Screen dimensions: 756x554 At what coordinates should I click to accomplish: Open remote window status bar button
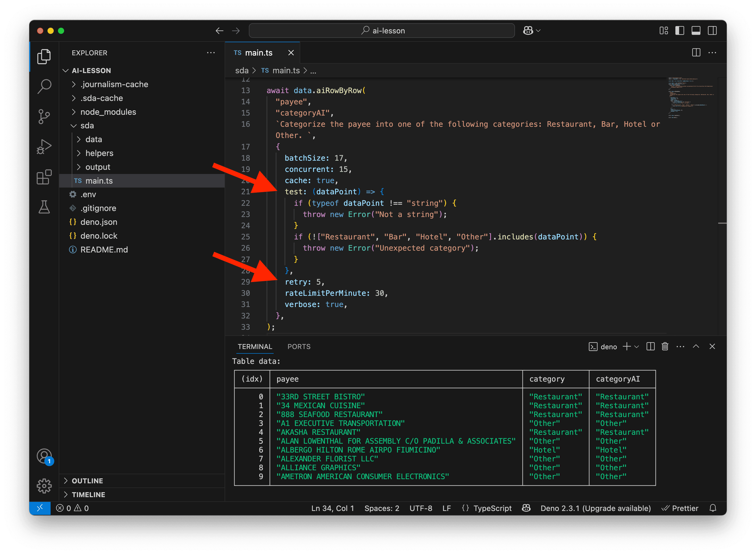tap(40, 508)
